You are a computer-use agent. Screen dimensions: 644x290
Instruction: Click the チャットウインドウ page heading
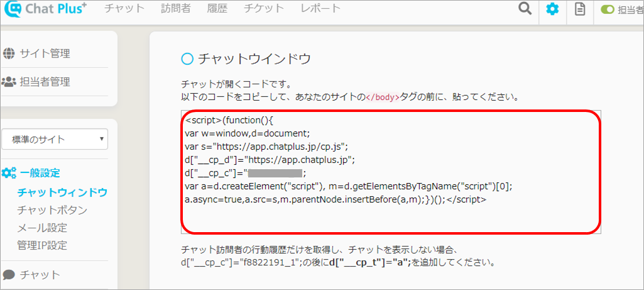coord(254,59)
